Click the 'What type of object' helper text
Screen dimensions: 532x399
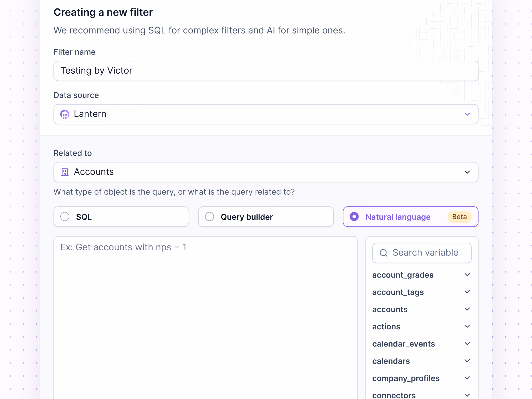pos(174,192)
